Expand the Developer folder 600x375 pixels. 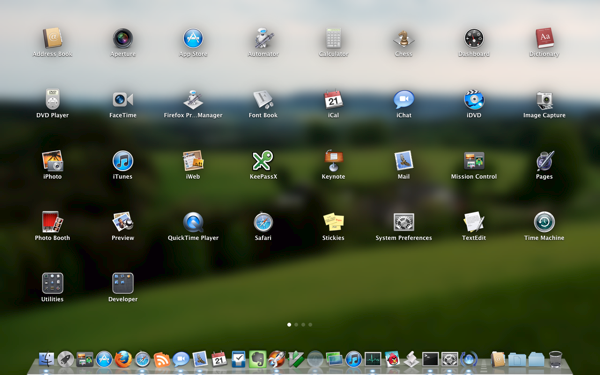(123, 283)
